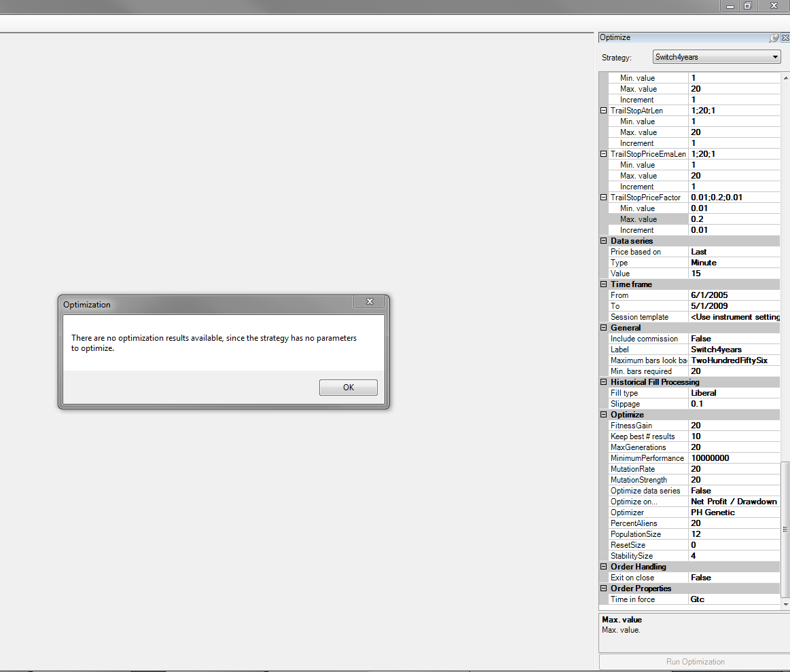This screenshot has height=672, width=790.
Task: Collapse the Order Properties section
Action: click(x=604, y=588)
